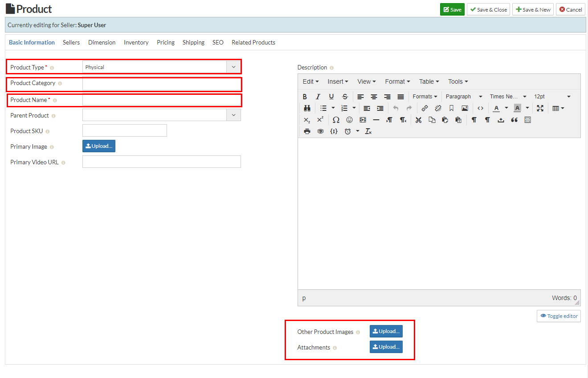Viewport: 588px width, 378px height.
Task: Select the Special Character icon
Action: coord(335,119)
